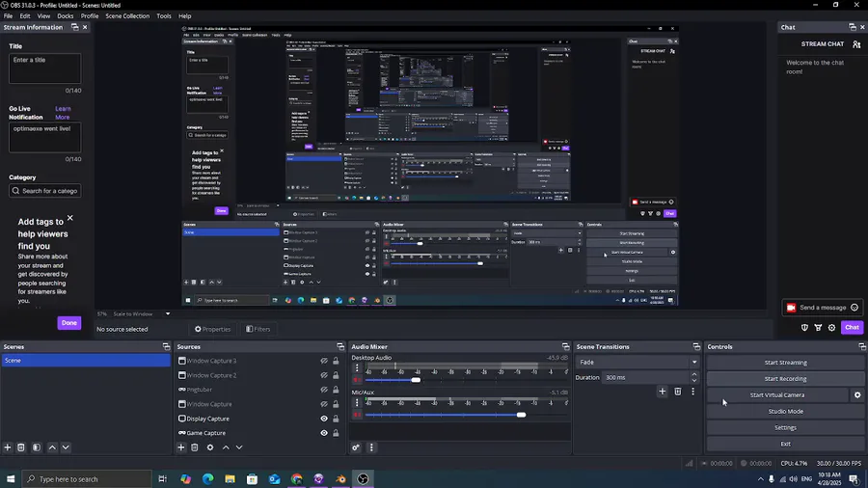This screenshot has width=868, height=488.
Task: Enable Studio Mode
Action: coord(785,411)
